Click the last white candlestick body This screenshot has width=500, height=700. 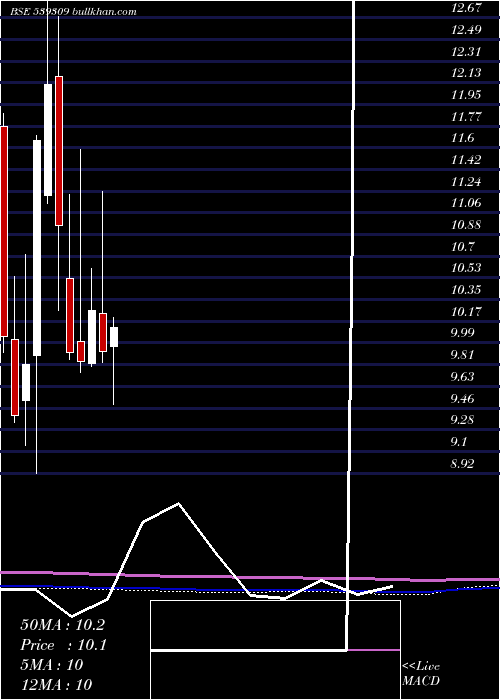114,337
